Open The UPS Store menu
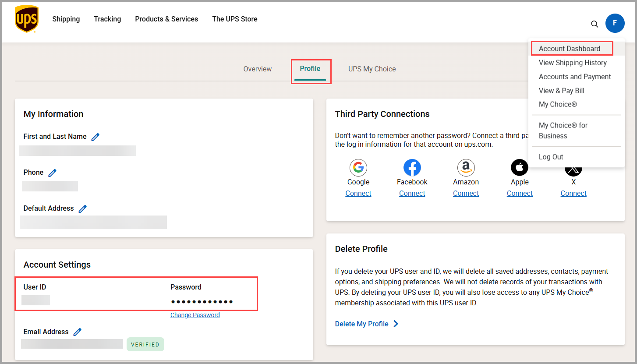Screen dimensions: 637x364 [235, 19]
